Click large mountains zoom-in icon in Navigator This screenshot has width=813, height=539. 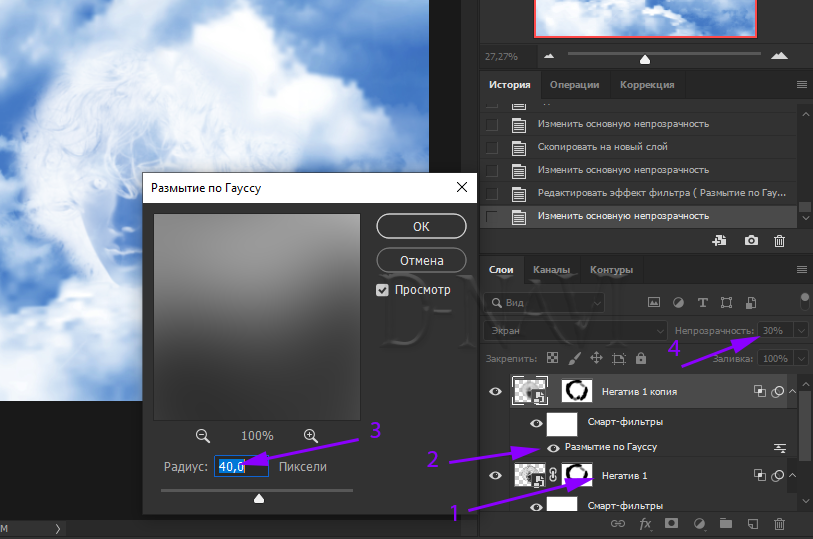tap(779, 55)
